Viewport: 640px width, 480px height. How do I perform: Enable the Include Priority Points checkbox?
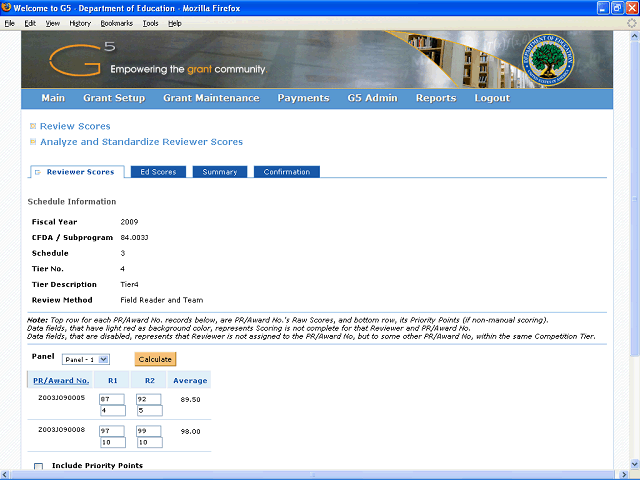38,466
